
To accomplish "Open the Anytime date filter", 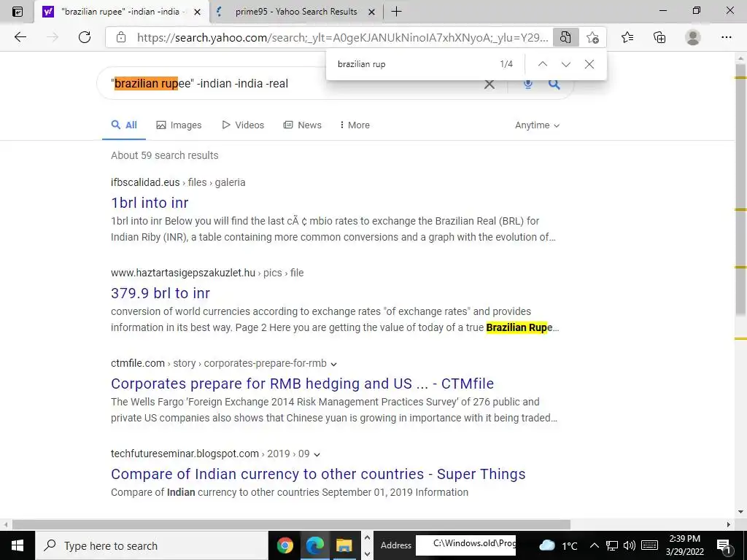I will coord(538,125).
